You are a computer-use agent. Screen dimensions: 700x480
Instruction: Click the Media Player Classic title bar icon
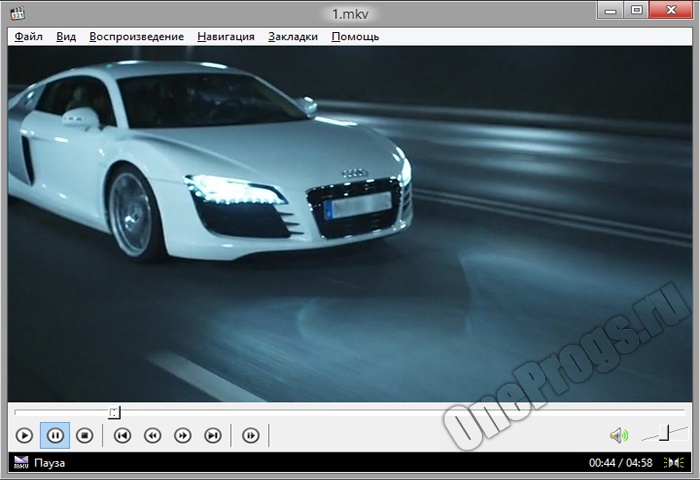tap(18, 13)
